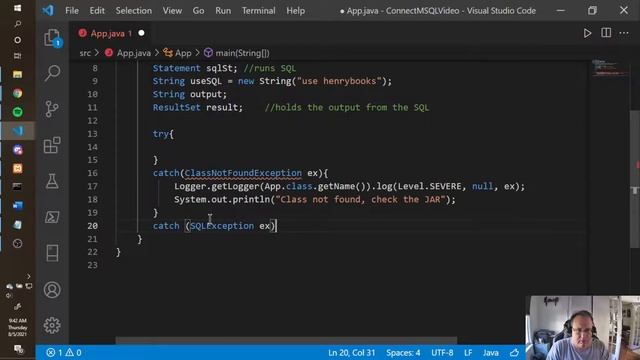Change encoding via UTF-8 indicator

tap(442, 353)
